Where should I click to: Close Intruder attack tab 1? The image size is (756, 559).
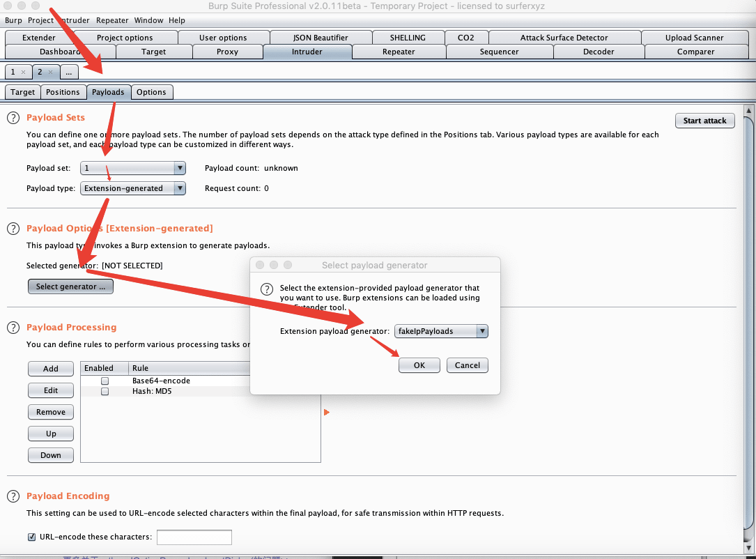[23, 72]
